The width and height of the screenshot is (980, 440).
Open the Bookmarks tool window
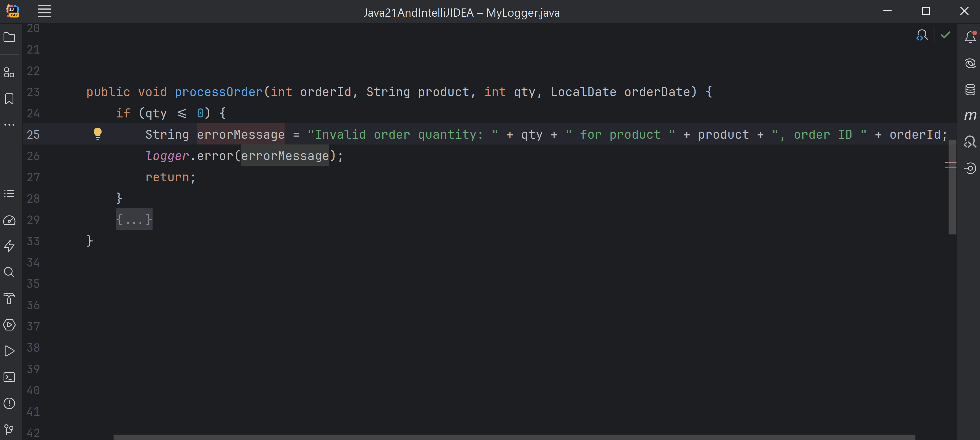click(x=9, y=99)
